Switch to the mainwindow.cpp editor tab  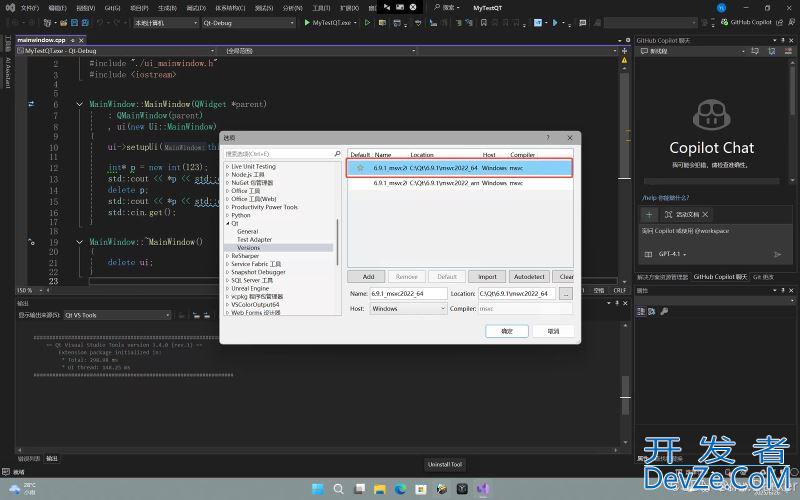(x=41, y=40)
